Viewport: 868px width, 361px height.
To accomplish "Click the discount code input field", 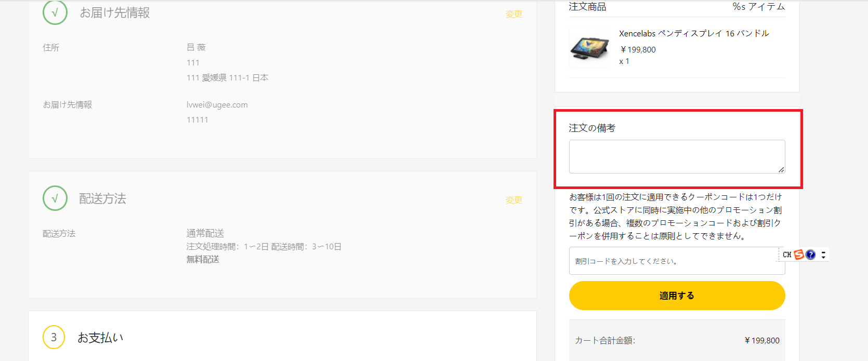I will [x=673, y=261].
